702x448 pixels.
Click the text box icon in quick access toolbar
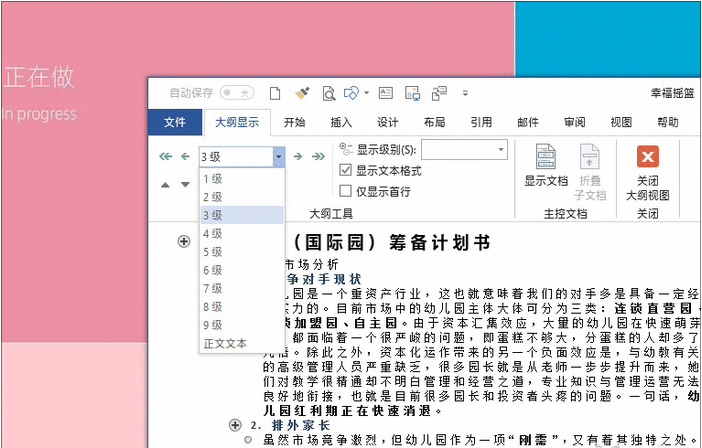pos(385,93)
